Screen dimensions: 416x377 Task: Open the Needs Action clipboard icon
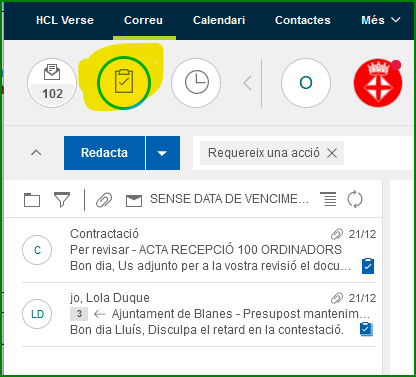click(124, 83)
